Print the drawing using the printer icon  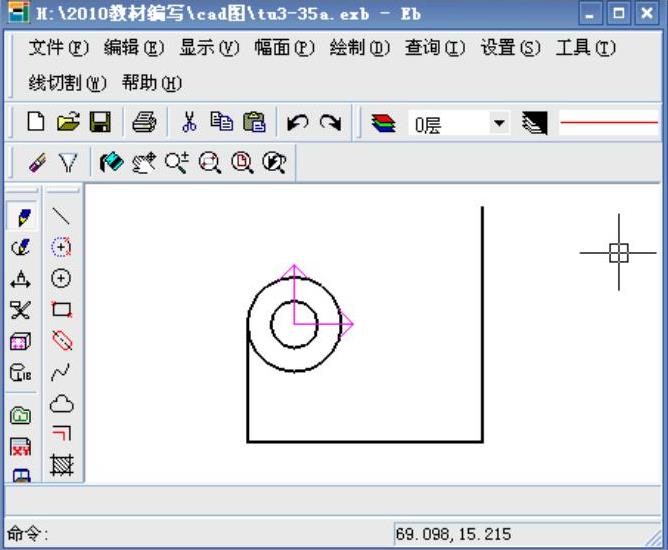tap(144, 122)
